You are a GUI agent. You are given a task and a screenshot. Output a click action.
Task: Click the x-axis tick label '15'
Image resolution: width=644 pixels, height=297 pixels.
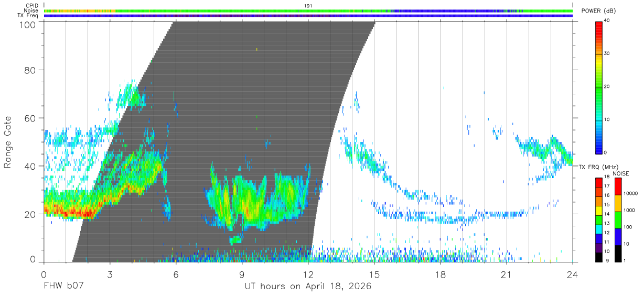pyautogui.click(x=374, y=274)
